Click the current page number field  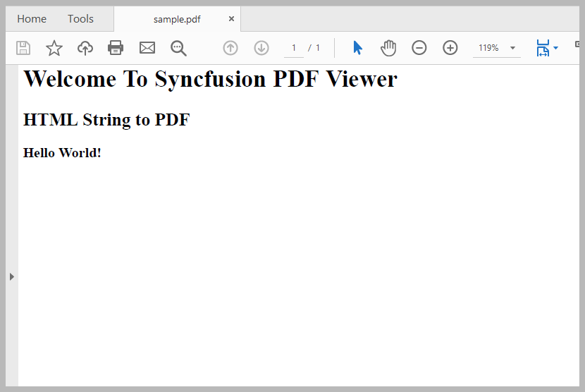pyautogui.click(x=294, y=48)
